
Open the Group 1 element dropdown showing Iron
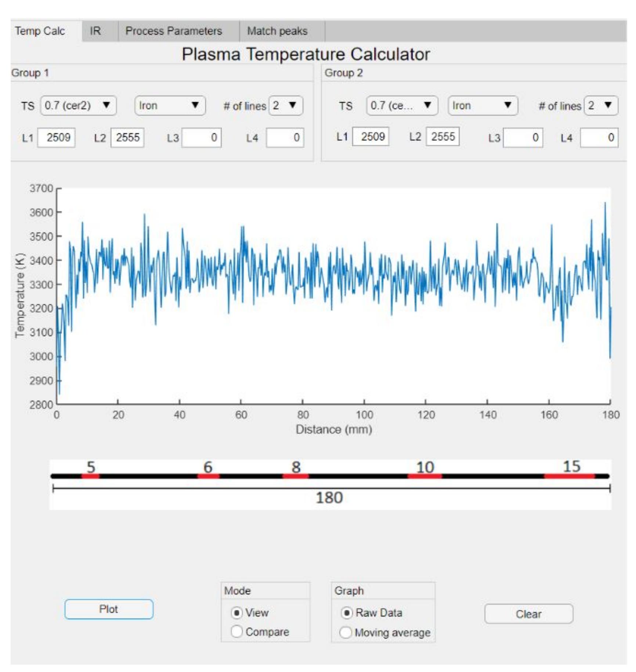pos(171,107)
